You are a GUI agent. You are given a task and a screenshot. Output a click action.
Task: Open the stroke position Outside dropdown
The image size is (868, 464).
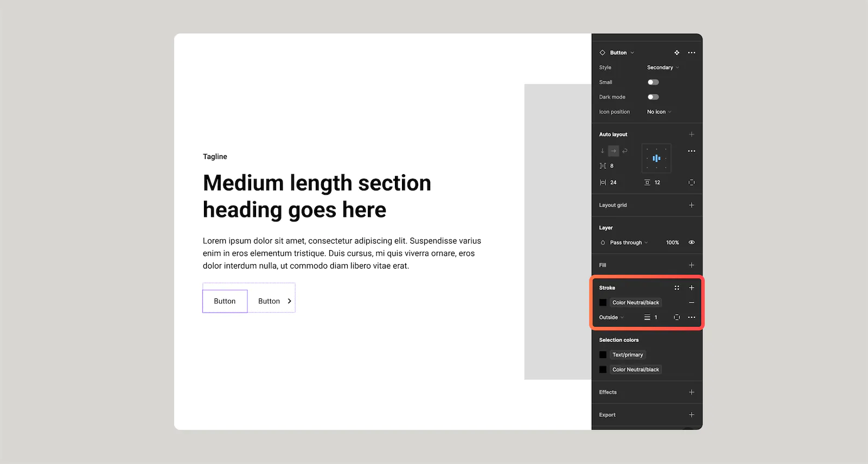pyautogui.click(x=611, y=317)
